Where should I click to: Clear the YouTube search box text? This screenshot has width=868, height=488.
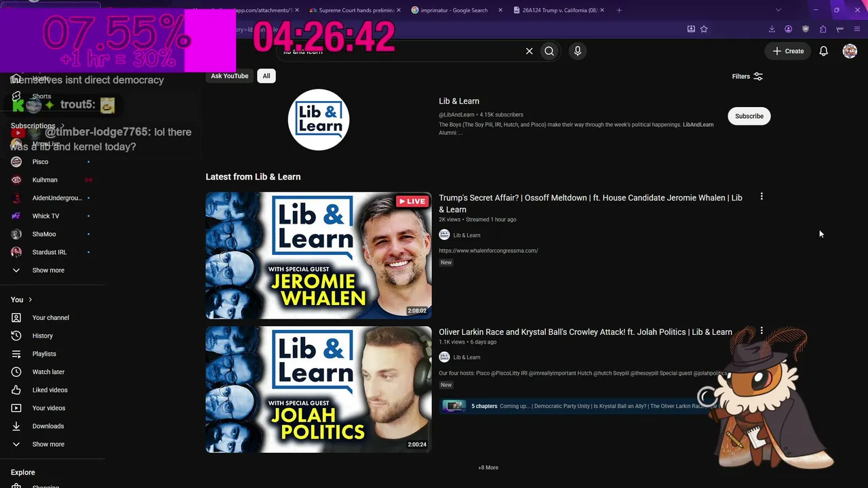[529, 51]
